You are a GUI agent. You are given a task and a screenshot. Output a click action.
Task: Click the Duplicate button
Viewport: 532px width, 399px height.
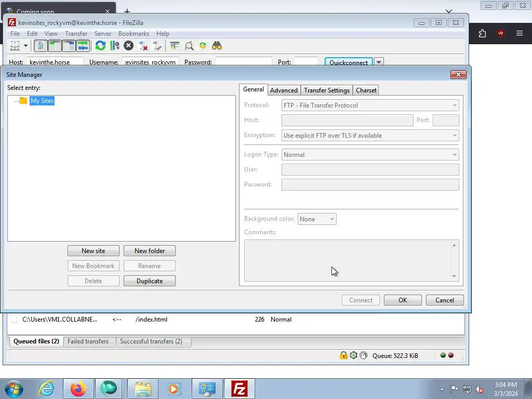pos(150,281)
